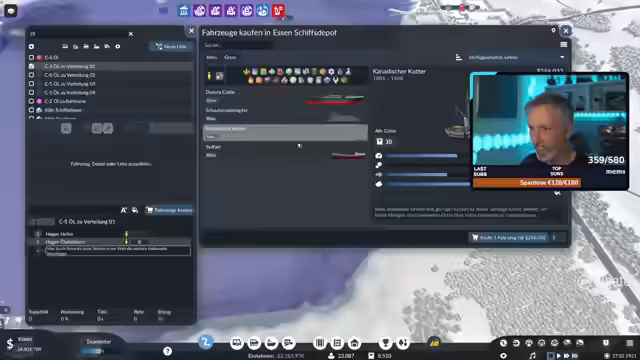This screenshot has width=640, height=360.
Task: Open the town hall icon in top bar
Action: point(184,11)
